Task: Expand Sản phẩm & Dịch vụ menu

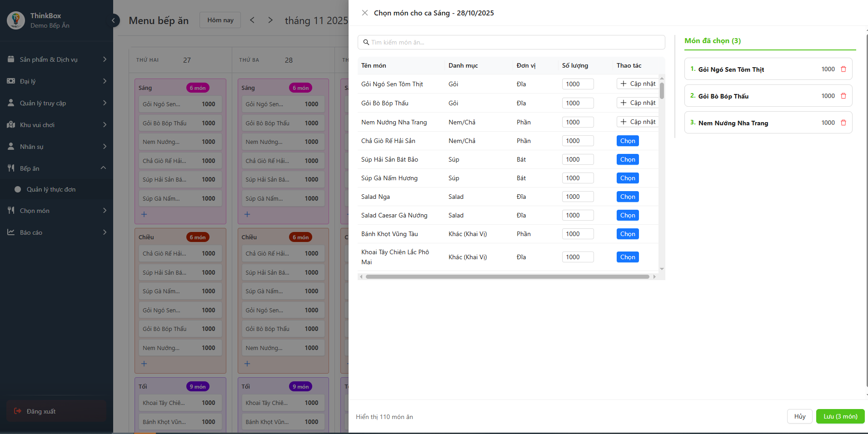Action: tap(56, 59)
